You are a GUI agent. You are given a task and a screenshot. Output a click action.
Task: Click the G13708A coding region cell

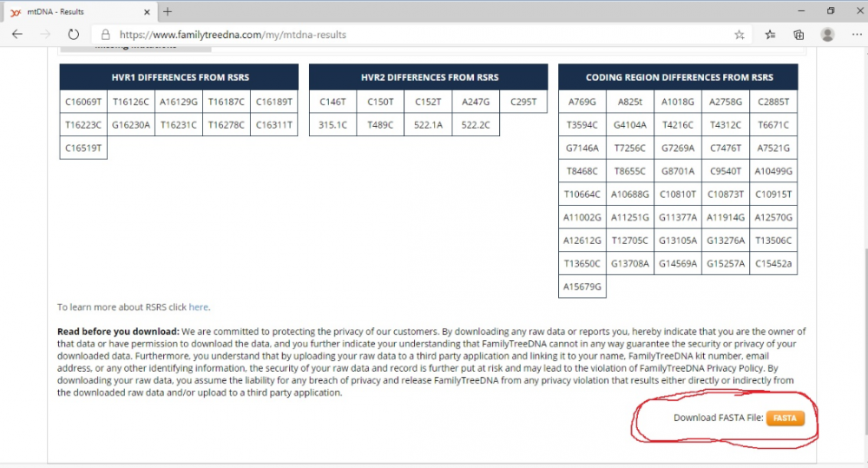tap(630, 264)
